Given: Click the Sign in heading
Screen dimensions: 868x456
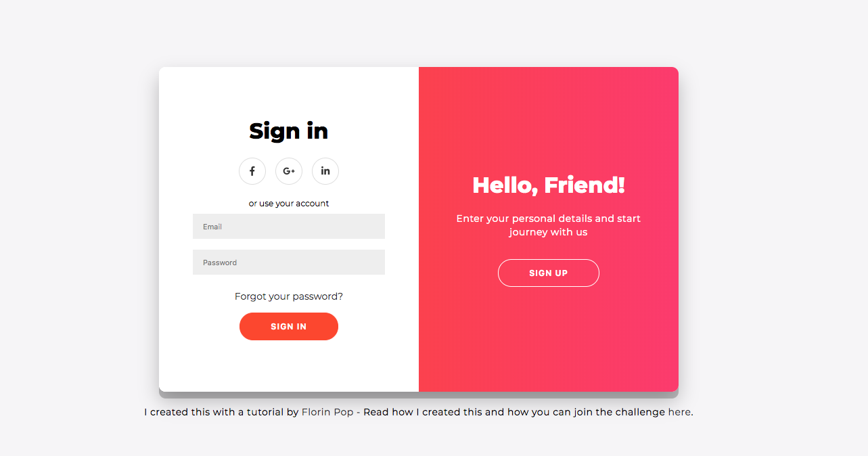Looking at the screenshot, I should pos(289,131).
